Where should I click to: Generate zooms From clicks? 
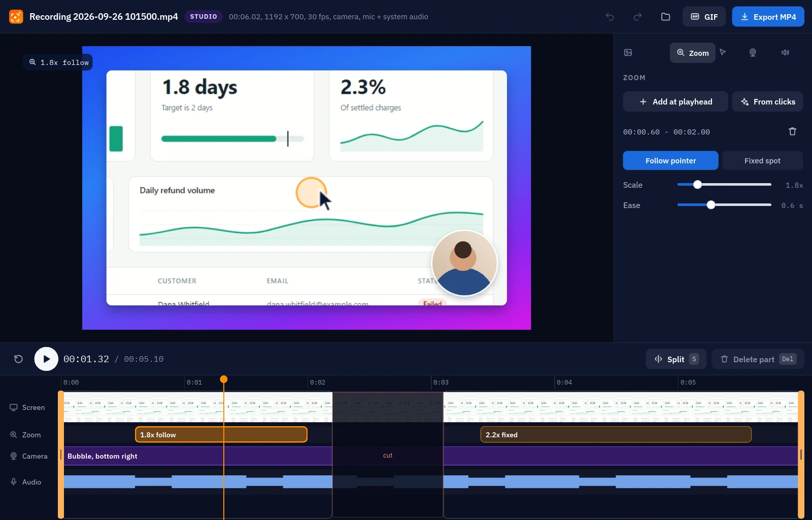[x=767, y=101]
